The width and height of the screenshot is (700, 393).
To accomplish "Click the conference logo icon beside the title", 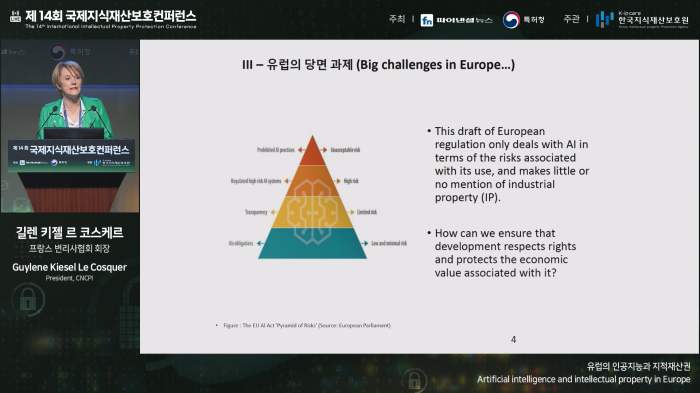I will [x=15, y=16].
